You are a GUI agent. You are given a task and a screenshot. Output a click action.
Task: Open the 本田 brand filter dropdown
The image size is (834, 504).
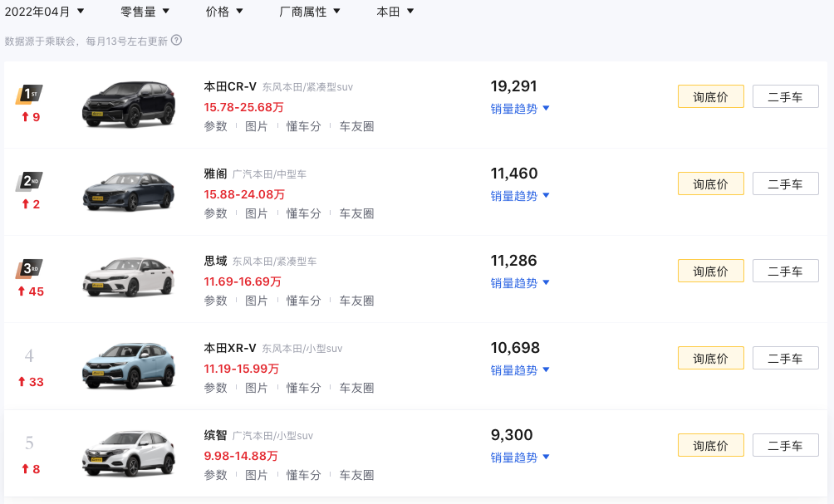pos(395,12)
